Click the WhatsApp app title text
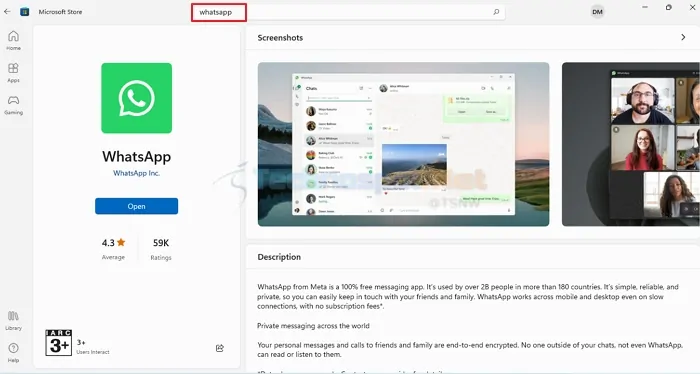Screen dimensions: 700x374 [137, 156]
